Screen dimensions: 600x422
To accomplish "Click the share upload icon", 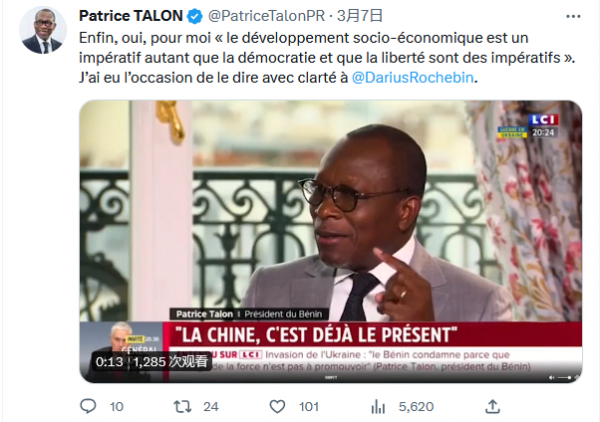I will click(492, 406).
